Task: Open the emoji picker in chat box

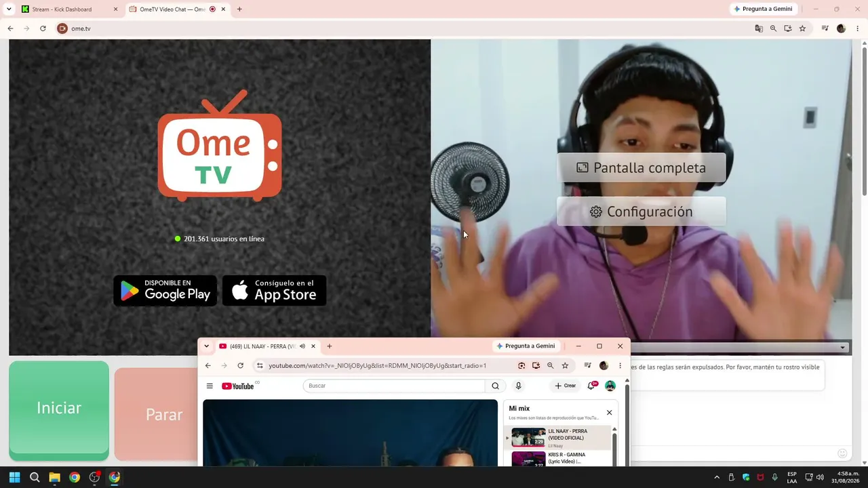Action: tap(842, 453)
